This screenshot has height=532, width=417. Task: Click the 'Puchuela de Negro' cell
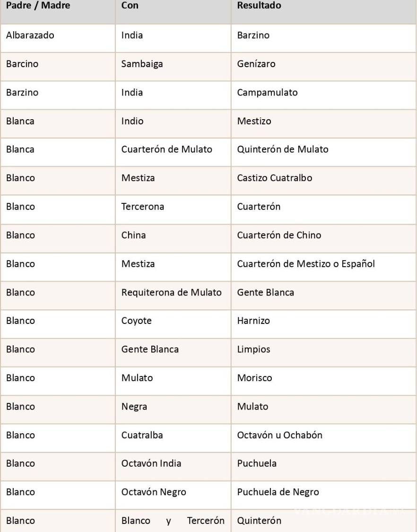278,492
